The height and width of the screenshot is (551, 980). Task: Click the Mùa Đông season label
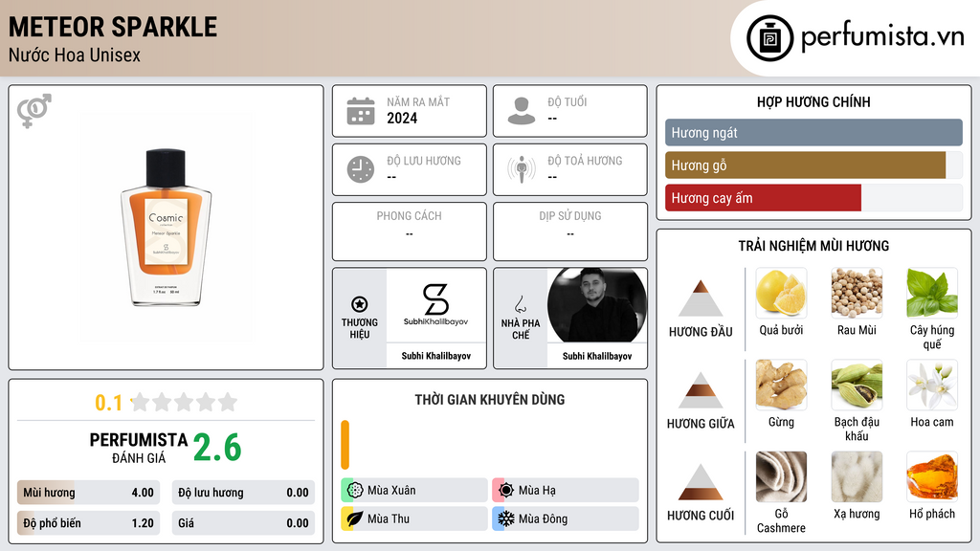click(x=543, y=518)
